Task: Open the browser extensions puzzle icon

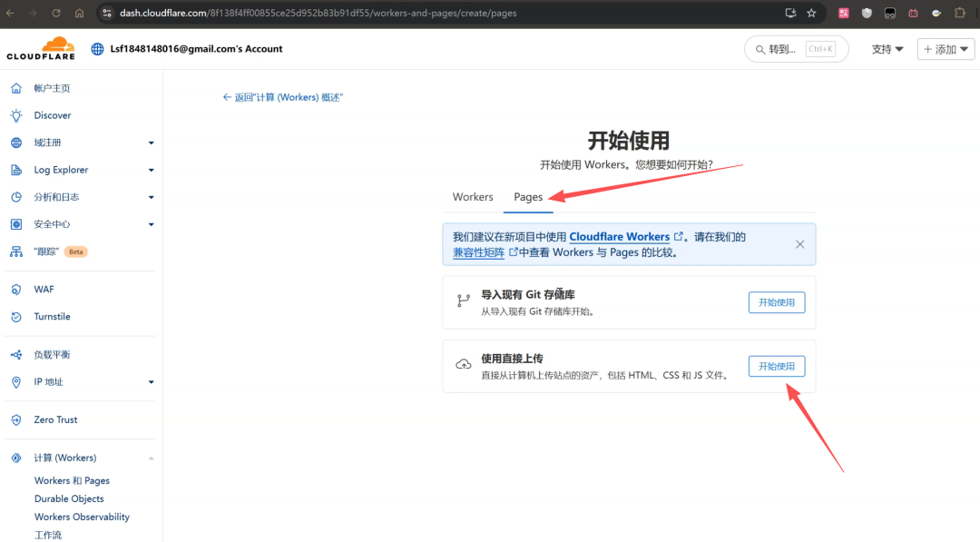Action: click(960, 13)
